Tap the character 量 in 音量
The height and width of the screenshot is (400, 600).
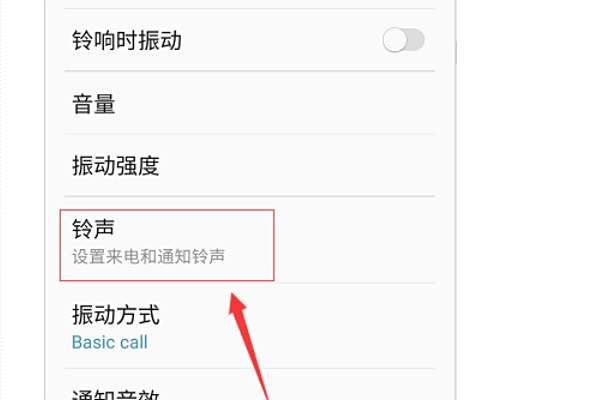(x=104, y=103)
